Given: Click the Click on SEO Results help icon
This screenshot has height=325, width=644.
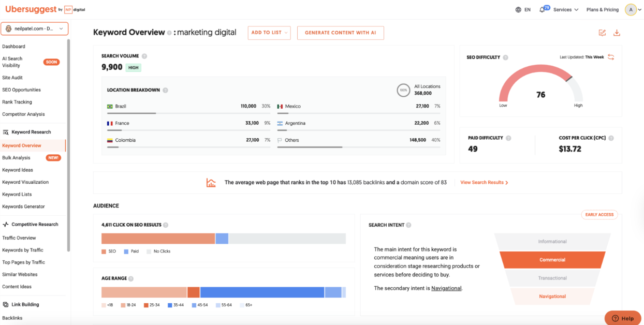Looking at the screenshot, I should tap(167, 225).
